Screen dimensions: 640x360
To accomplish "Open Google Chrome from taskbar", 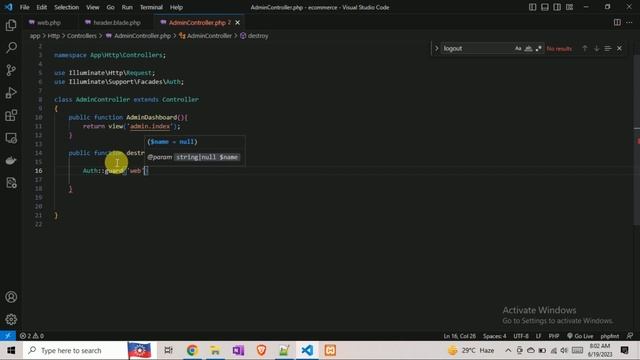I will pos(192,350).
